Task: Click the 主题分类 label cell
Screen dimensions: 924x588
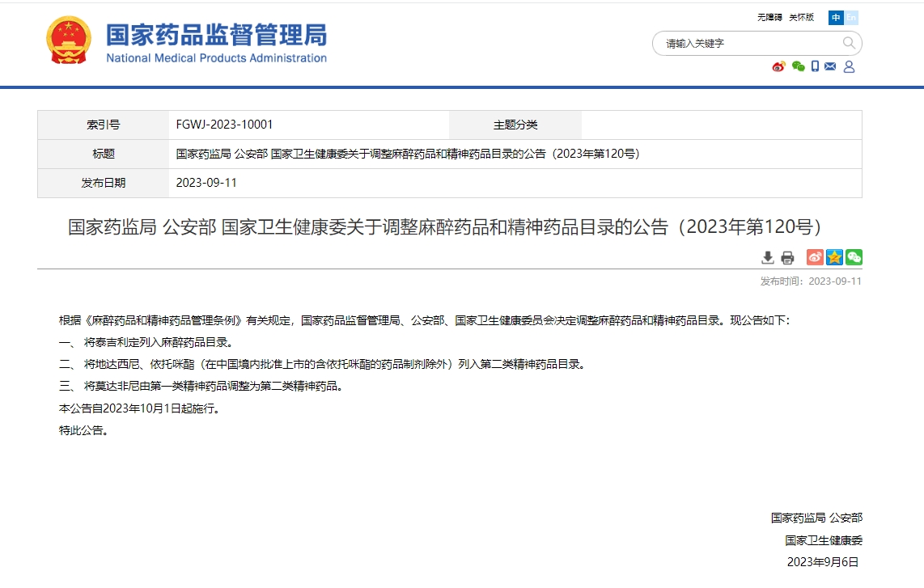Action: coord(515,125)
